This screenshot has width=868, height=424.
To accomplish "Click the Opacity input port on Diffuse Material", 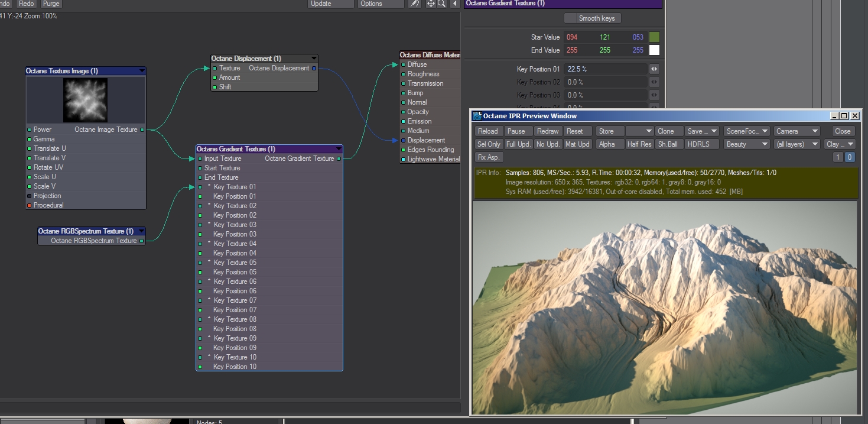I will pyautogui.click(x=403, y=112).
